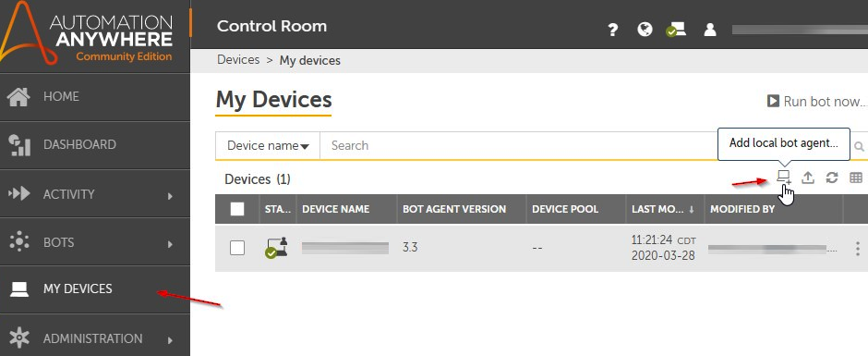Click the Search input field
Viewport: 868px width, 356px height.
[x=518, y=146]
